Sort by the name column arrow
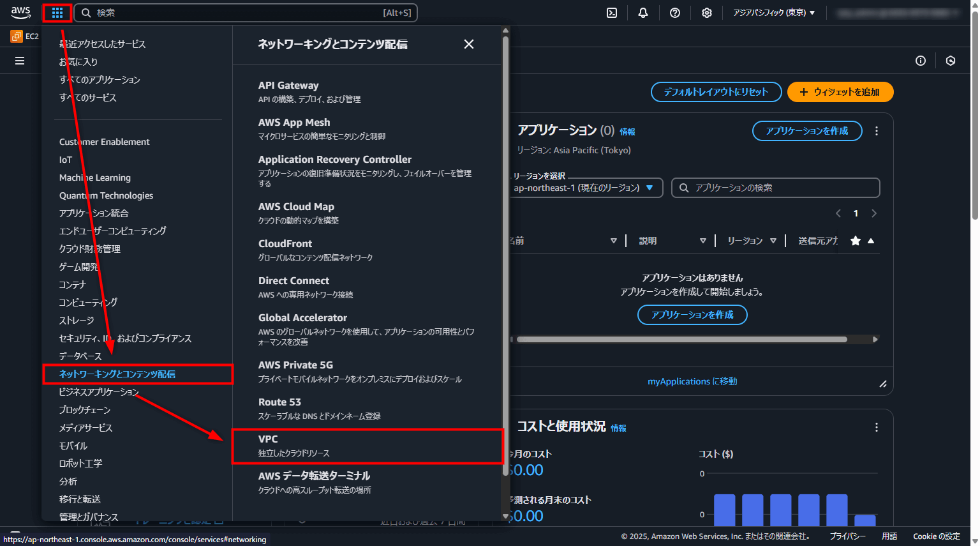This screenshot has width=980, height=546. [613, 241]
